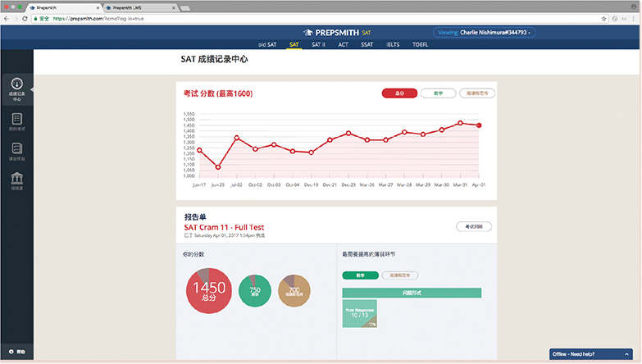Click the PREPSMITH brand name text
The height and width of the screenshot is (364, 642).
coord(337,33)
